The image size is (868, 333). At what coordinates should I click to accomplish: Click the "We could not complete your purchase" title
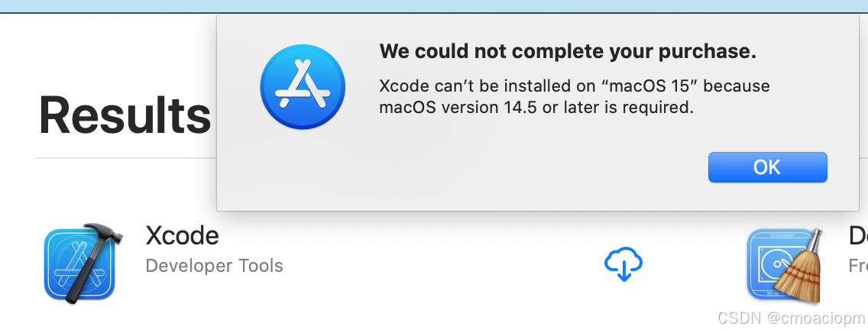tap(568, 52)
